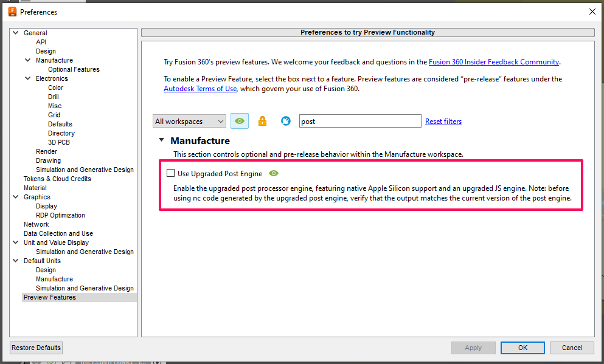Click the blue globe filter icon

[x=285, y=121]
